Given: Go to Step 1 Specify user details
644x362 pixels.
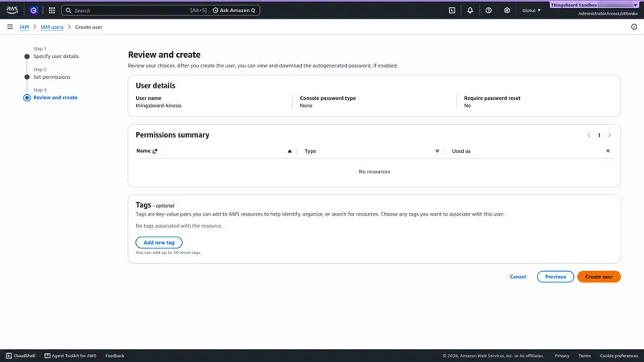Looking at the screenshot, I should coord(56,56).
